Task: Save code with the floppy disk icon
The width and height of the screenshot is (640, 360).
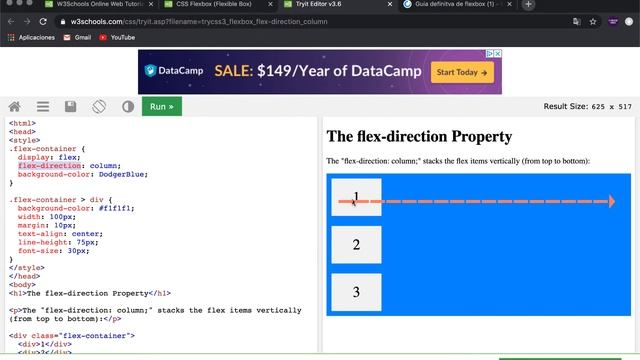Action: pos(71,107)
